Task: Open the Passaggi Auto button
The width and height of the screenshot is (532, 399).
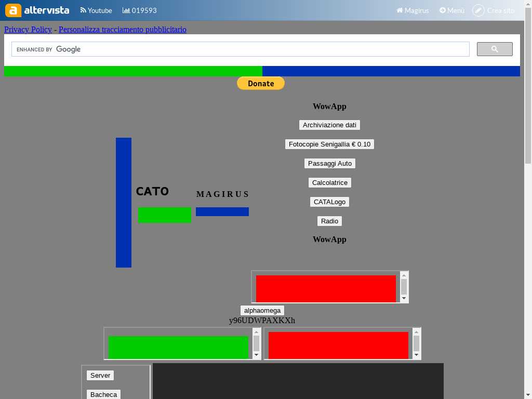Action: click(329, 164)
